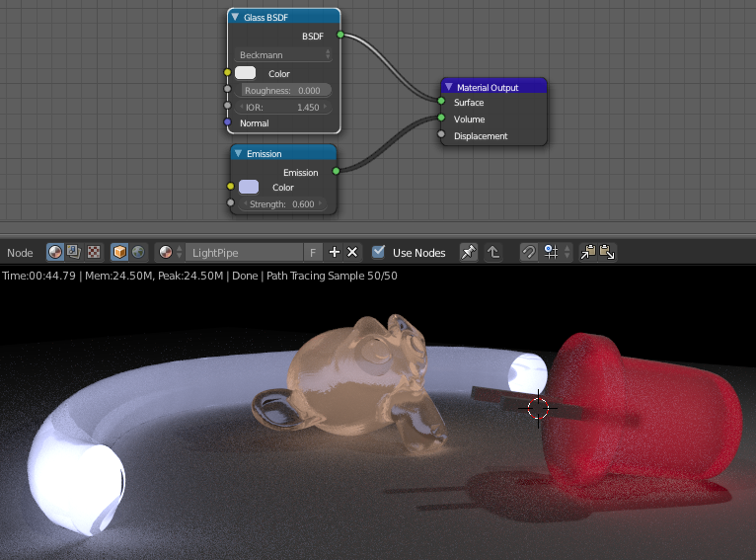This screenshot has height=560, width=756.
Task: Collapse the Material Output node
Action: 449,87
